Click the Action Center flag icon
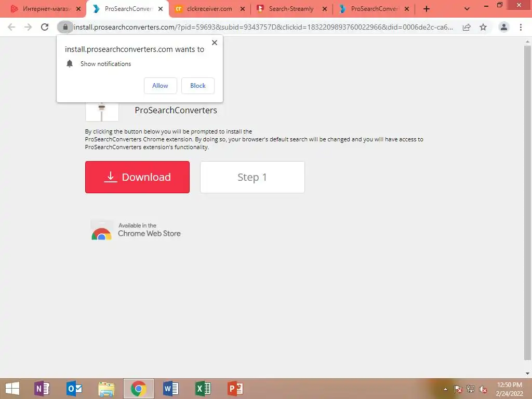Screen dimensions: 532x399 (x=458, y=389)
